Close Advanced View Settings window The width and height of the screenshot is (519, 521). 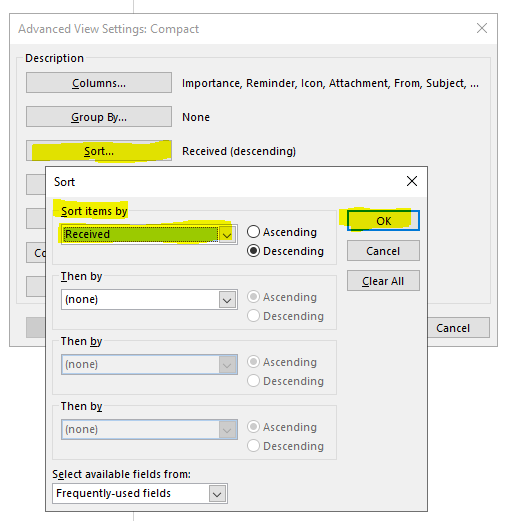pos(482,28)
